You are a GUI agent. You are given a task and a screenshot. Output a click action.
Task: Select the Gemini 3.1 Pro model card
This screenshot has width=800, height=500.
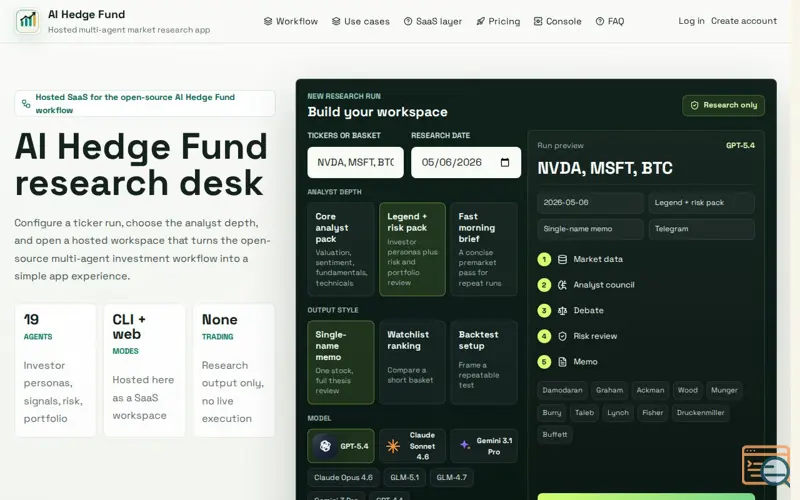click(484, 446)
